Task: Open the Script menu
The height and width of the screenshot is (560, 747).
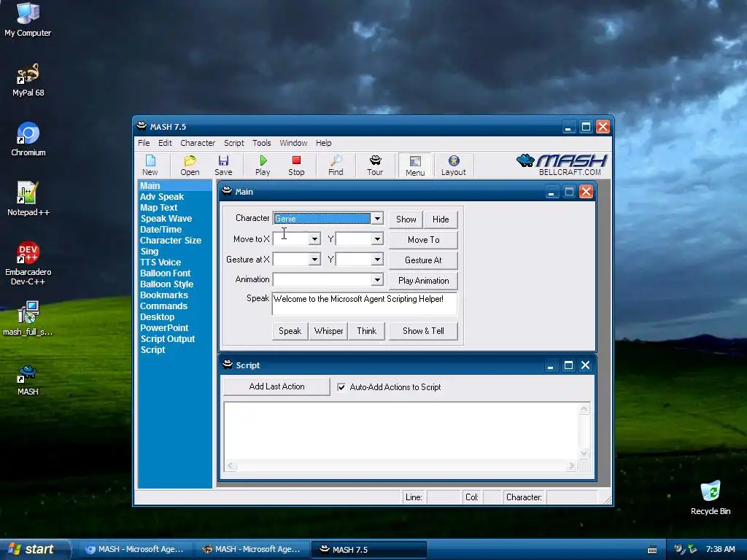Action: coord(234,143)
